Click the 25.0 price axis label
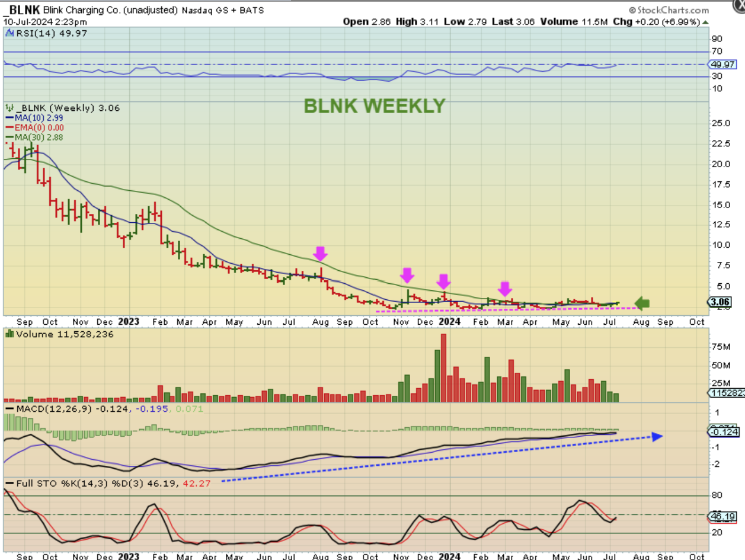745x560 pixels. click(x=721, y=123)
